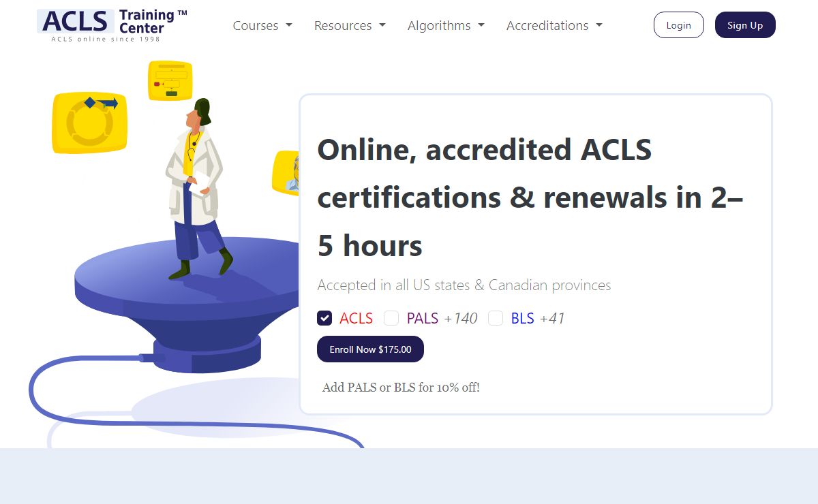The image size is (818, 504).
Task: Click the red ACLS label text
Action: pos(356,318)
